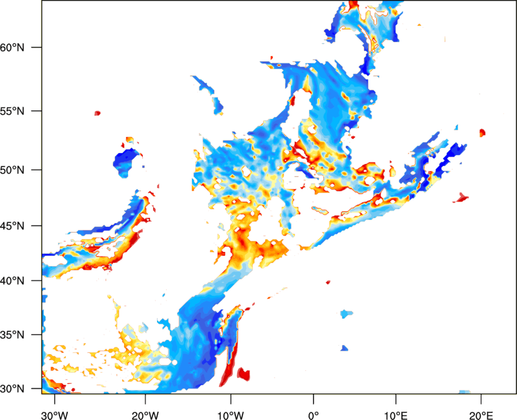The height and width of the screenshot is (420, 517).
Task: Click the 0° longitude label
Action: [x=313, y=415]
